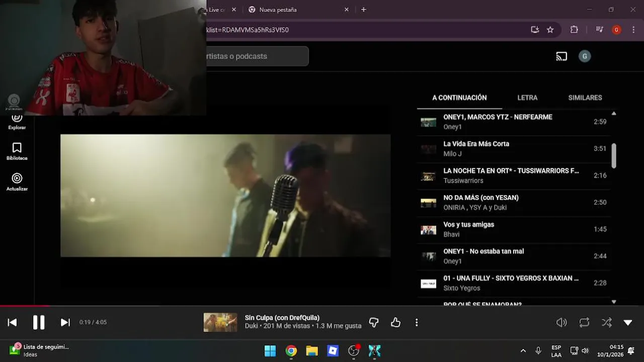
Task: Play NO DA MÁS (con YESAN) from the queue
Action: click(x=513, y=203)
